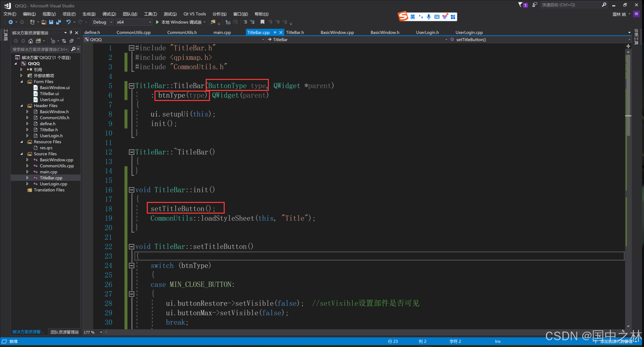This screenshot has height=347, width=644.
Task: Click the split editor icon above scrollbar
Action: click(x=628, y=46)
